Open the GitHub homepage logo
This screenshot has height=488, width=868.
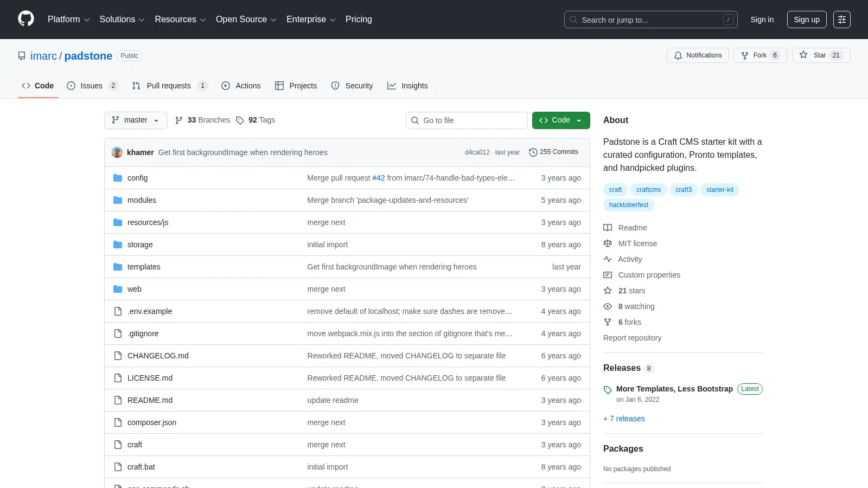coord(26,19)
